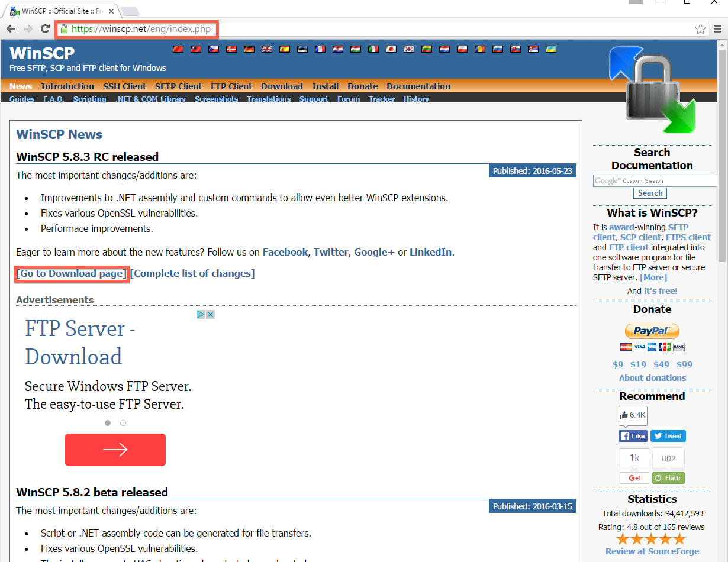
Task: Open the SSH Client navigation tab
Action: tap(124, 86)
